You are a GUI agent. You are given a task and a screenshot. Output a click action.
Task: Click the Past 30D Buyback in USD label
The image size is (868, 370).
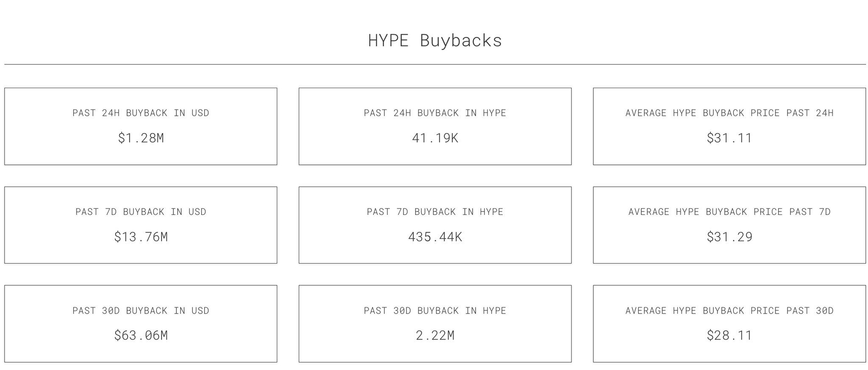[x=141, y=311]
